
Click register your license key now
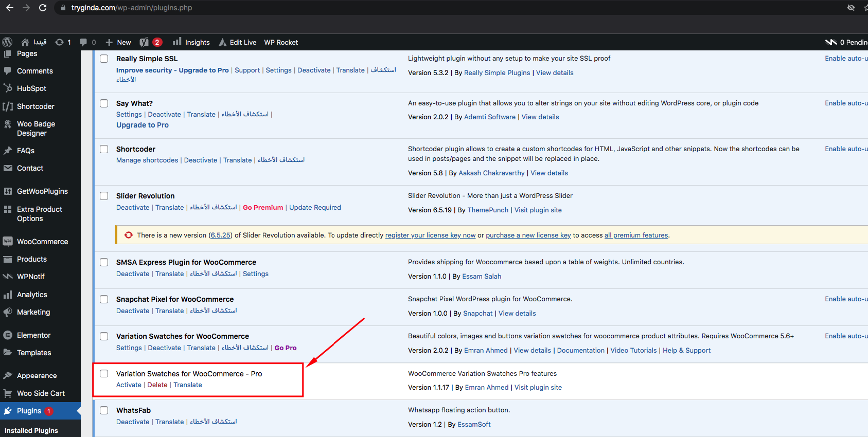[430, 235]
